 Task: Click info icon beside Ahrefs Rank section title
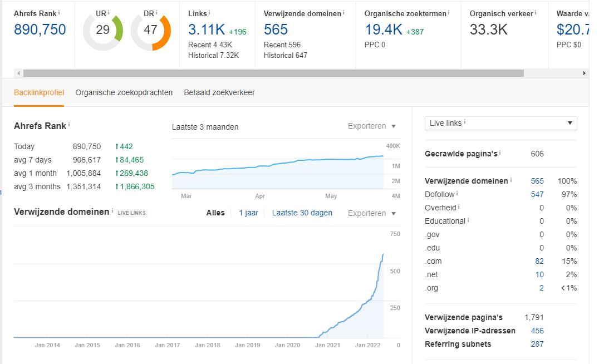69,125
